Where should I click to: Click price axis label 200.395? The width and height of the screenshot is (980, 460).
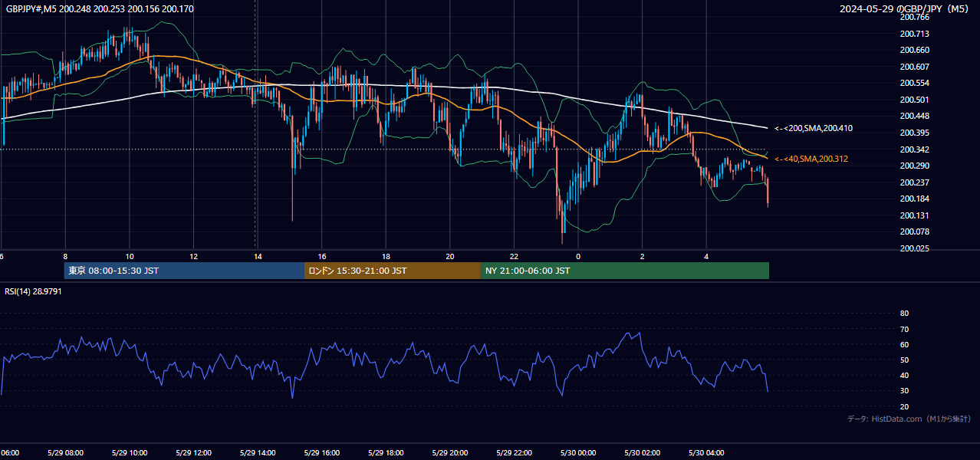pyautogui.click(x=914, y=133)
